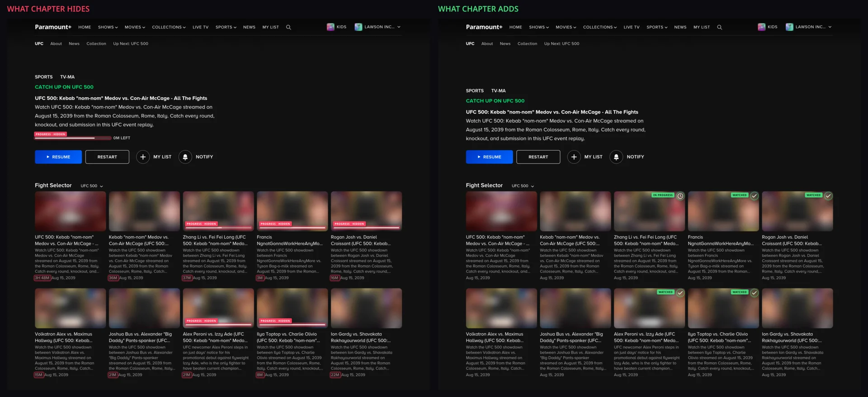This screenshot has height=397, width=868.
Task: Open Volkatron Alex vs. Maximus thumbnail in 'Chapter Hides'
Action: 71,308
